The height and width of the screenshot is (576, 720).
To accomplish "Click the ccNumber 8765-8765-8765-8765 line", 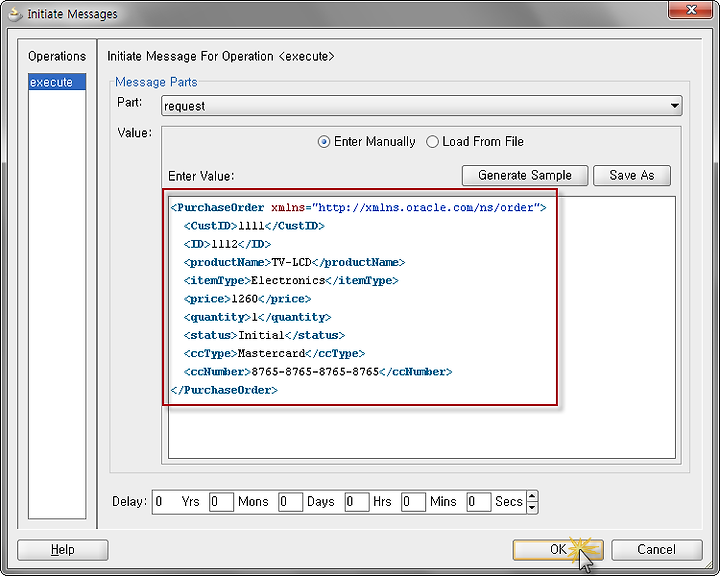I will click(x=318, y=372).
